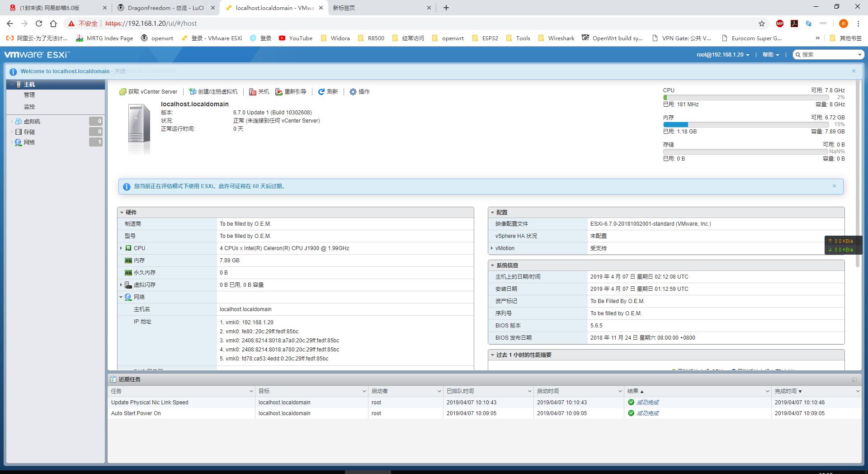Click the CPU usage bar
Viewport: 868px width, 474px height.
point(746,97)
